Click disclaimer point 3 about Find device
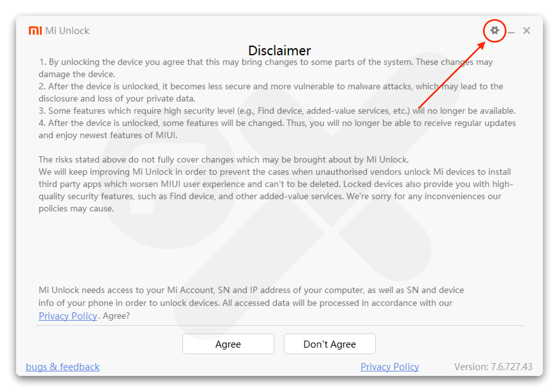The image size is (559, 392). (225, 111)
